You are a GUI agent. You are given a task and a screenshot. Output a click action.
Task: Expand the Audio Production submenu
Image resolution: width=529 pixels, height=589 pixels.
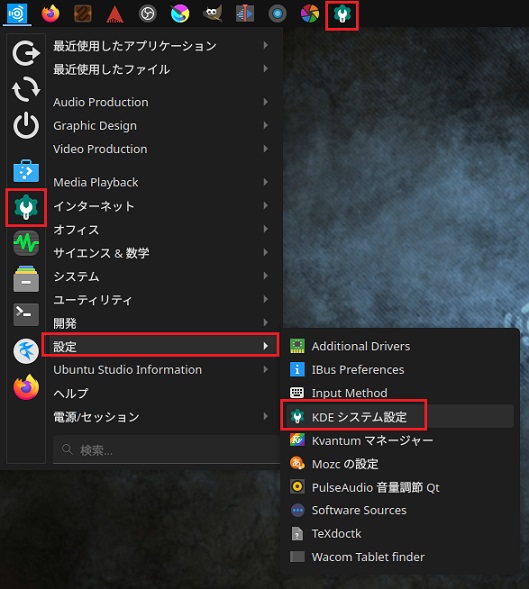[162, 102]
